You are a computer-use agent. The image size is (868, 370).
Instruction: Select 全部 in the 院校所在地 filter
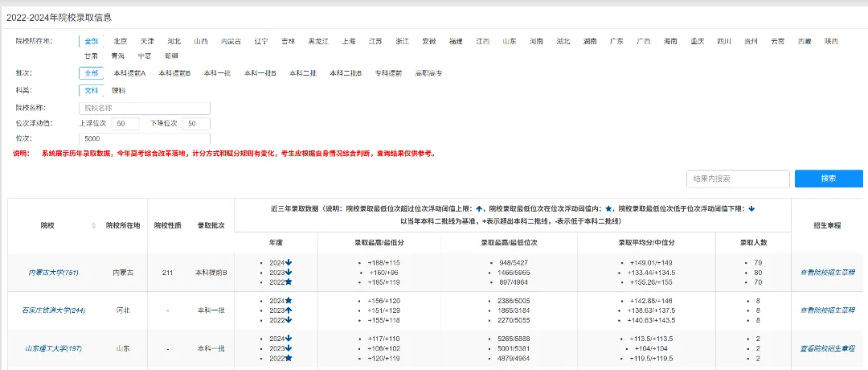[x=92, y=41]
